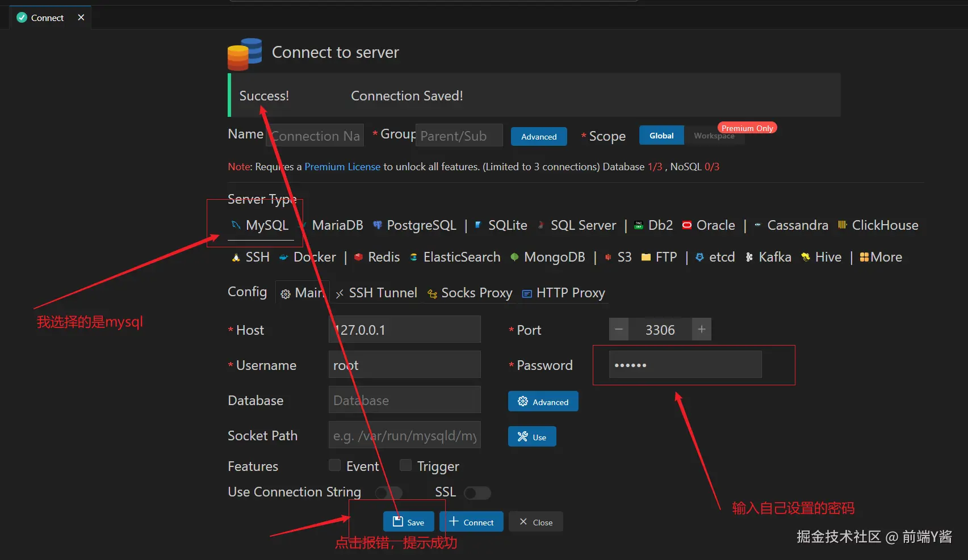Choose Db2 server type
Screen dimensions: 968x560
pyautogui.click(x=653, y=225)
